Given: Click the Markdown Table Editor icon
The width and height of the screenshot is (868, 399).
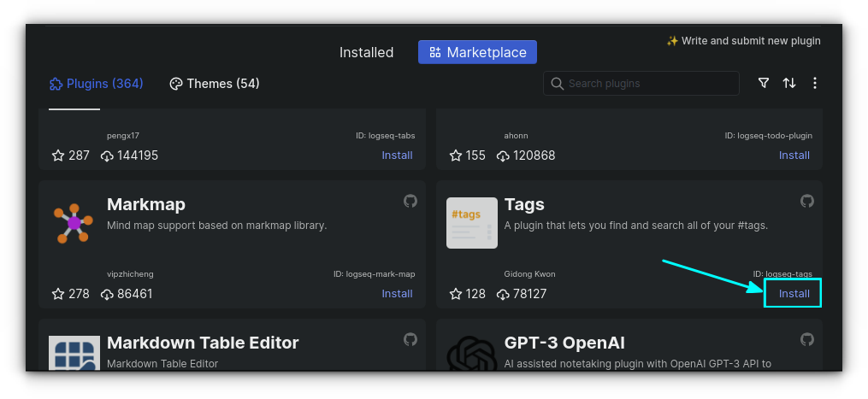Looking at the screenshot, I should click(x=74, y=352).
